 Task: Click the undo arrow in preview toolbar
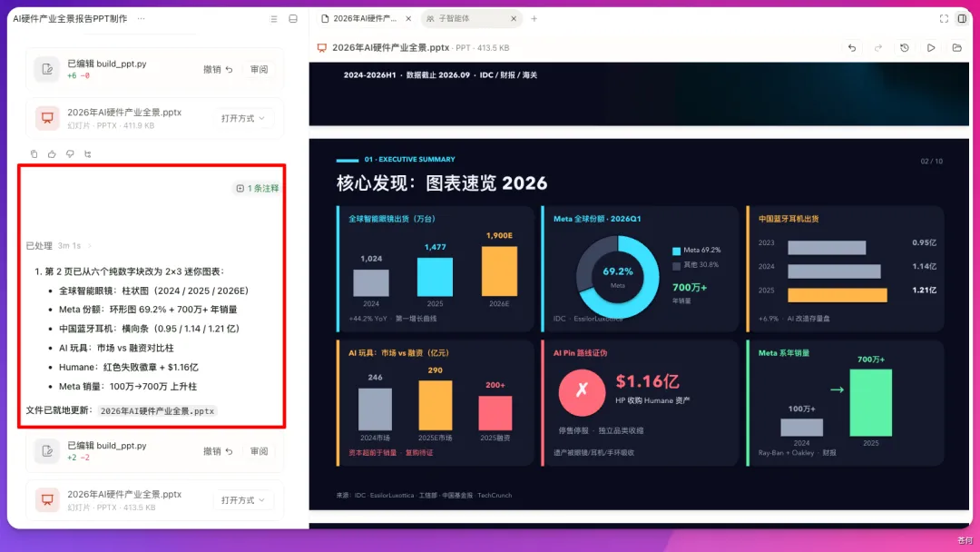click(x=852, y=48)
